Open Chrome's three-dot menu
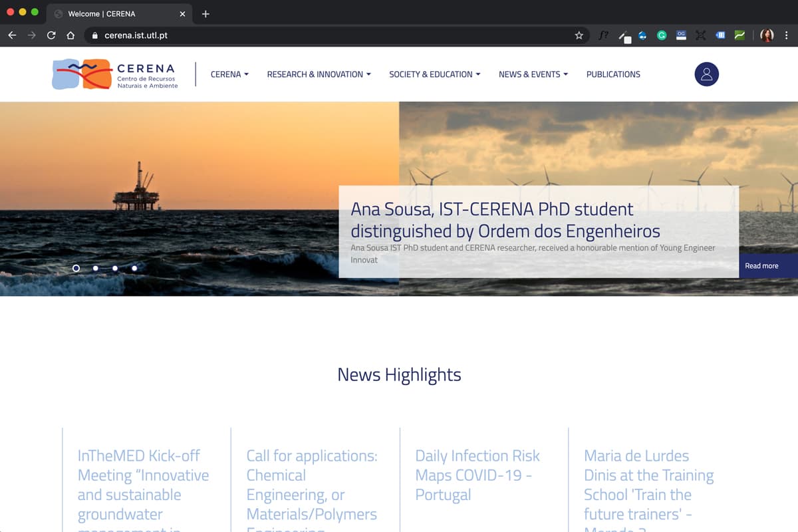Screen dimensions: 798x532 click(786, 35)
